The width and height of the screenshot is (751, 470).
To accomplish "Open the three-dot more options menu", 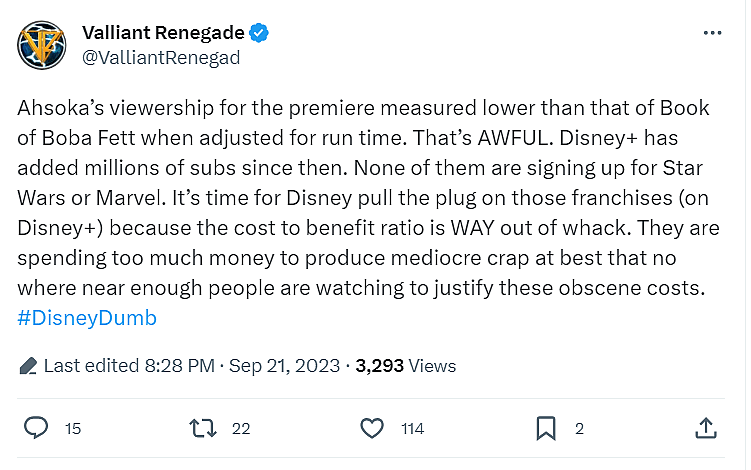I will (713, 33).
